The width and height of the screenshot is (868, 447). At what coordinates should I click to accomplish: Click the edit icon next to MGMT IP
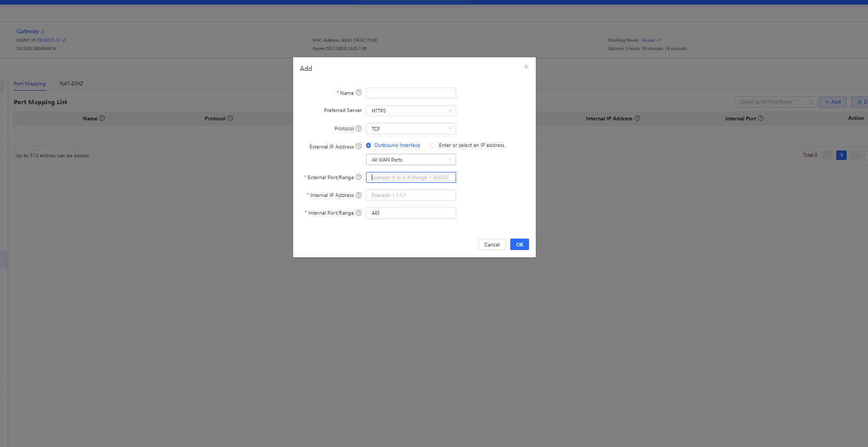tap(64, 40)
